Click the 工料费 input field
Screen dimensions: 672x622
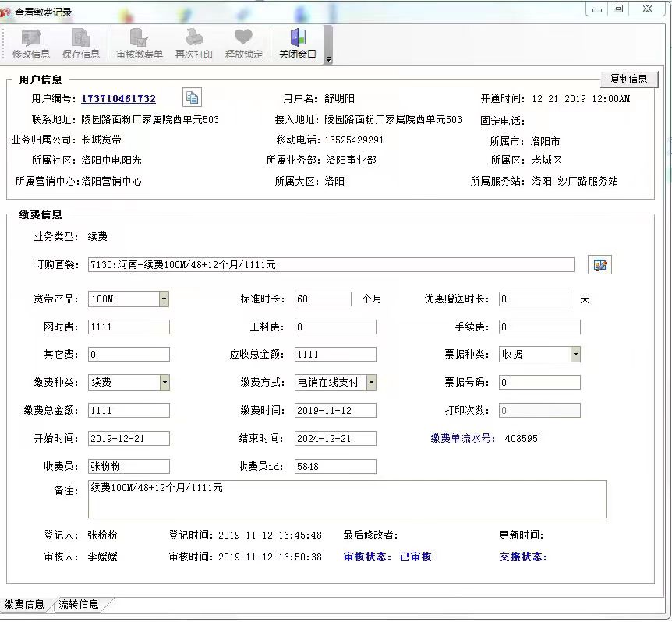(x=335, y=327)
